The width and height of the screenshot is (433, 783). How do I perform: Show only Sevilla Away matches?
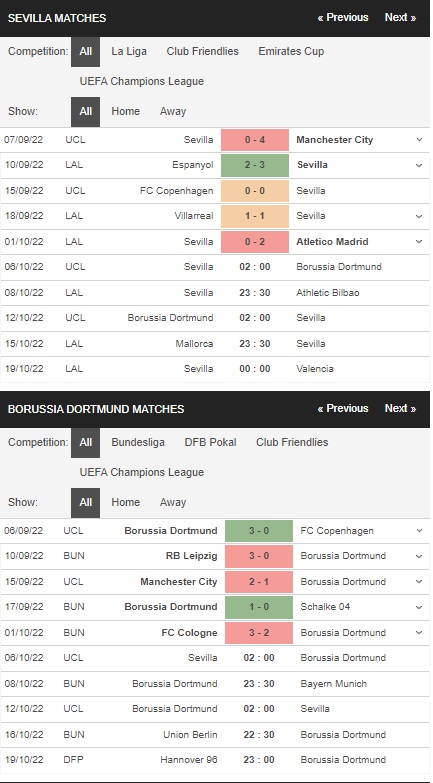tap(173, 111)
